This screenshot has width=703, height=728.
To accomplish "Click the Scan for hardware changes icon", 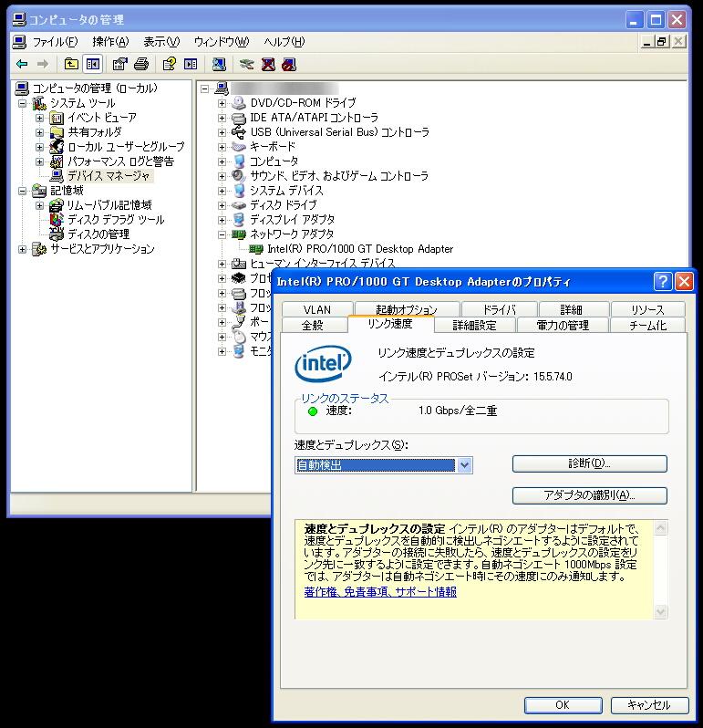I will click(x=219, y=64).
